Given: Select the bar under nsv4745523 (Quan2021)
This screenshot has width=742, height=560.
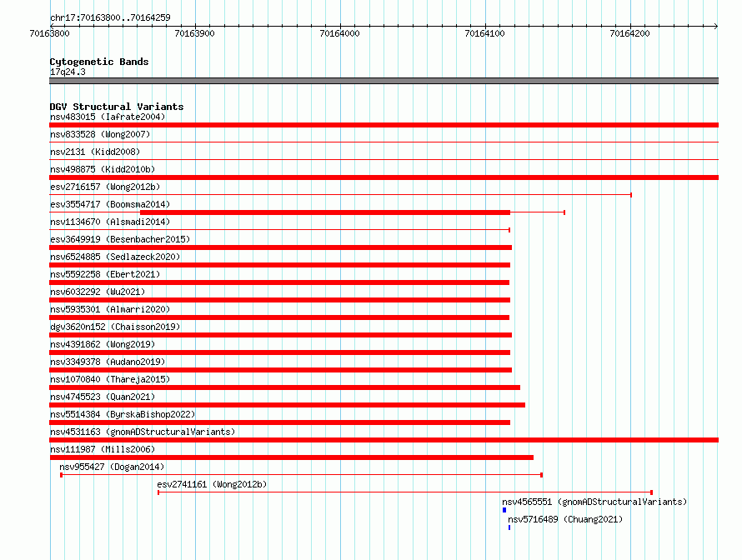Looking at the screenshot, I should [x=288, y=405].
